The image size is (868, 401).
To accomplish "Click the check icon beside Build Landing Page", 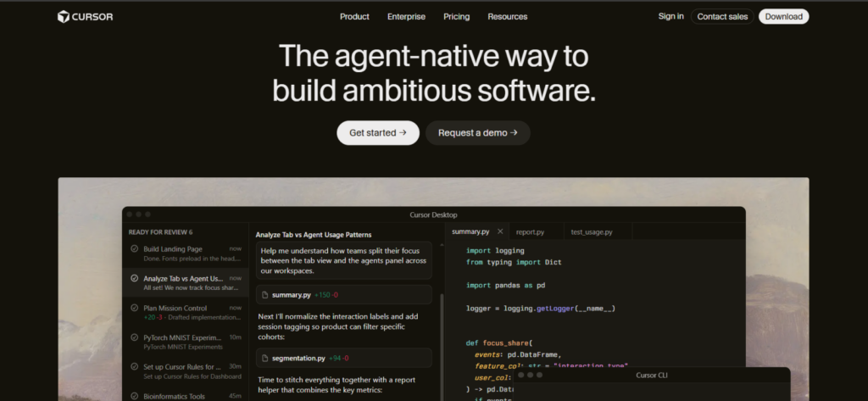I will click(x=134, y=248).
